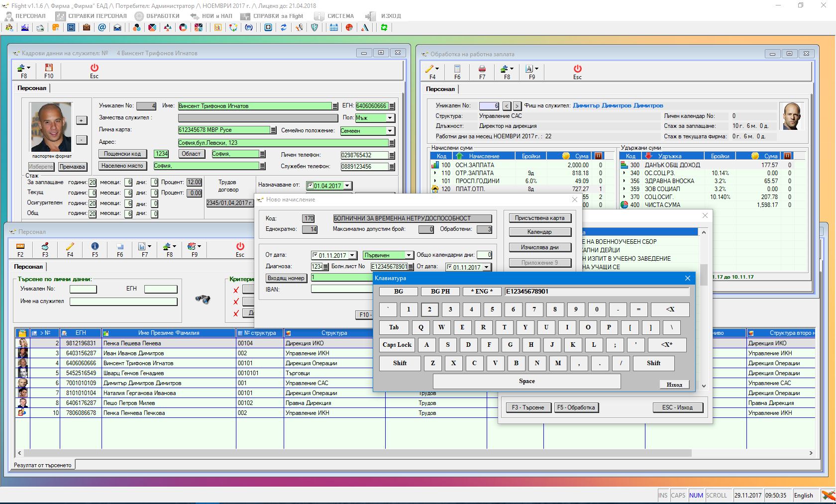Click the red pie chart toolbar icon
Screen dimensions: 836x504
349,27
